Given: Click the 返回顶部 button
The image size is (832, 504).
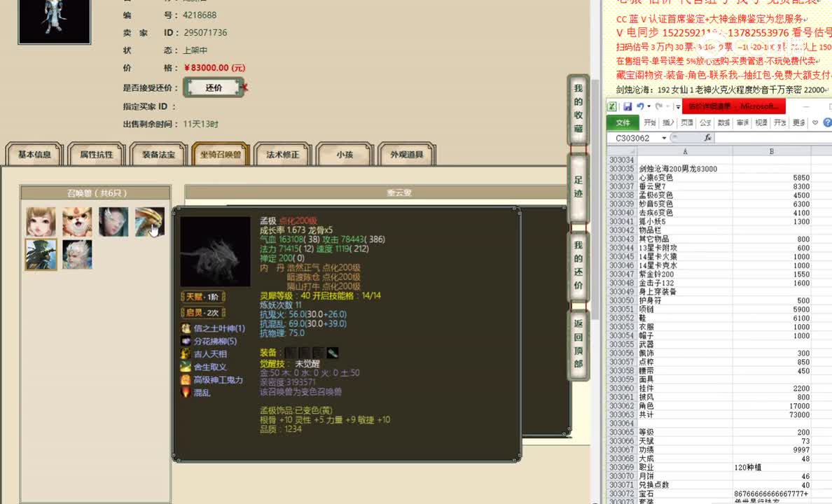Looking at the screenshot, I should (x=578, y=343).
